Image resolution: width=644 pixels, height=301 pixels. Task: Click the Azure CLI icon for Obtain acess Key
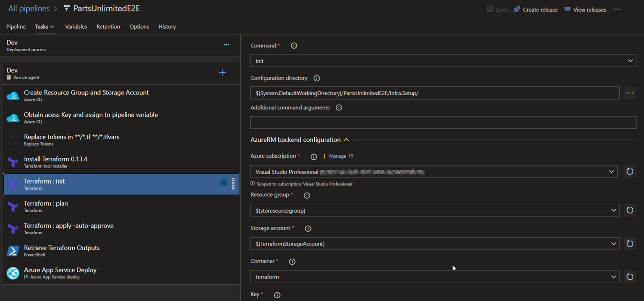13,118
